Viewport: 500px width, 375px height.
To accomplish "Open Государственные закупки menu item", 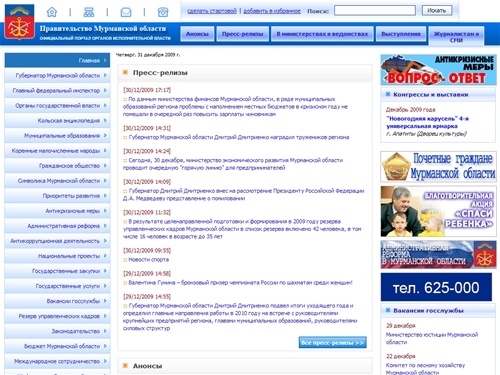I will point(57,271).
